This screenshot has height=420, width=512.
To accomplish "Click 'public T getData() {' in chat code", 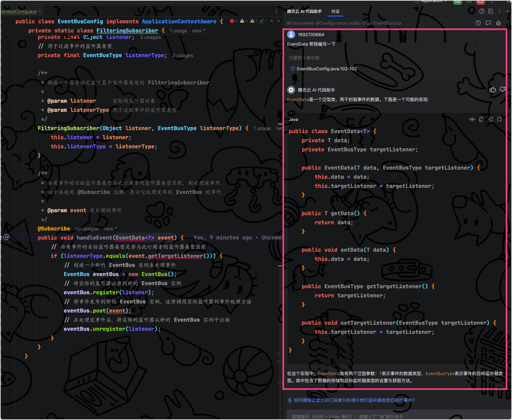I will click(334, 213).
